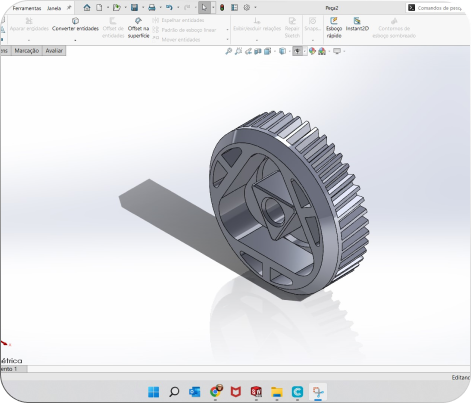
Task: Click the Snaps button
Action: (x=312, y=25)
